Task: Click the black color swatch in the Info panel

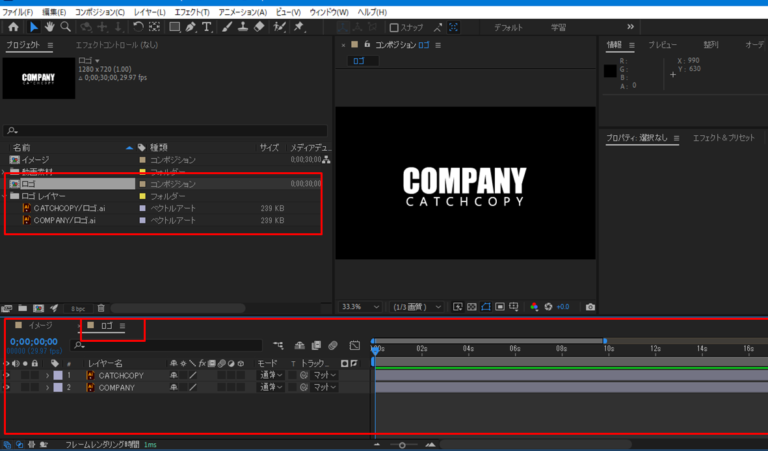Action: coord(612,71)
